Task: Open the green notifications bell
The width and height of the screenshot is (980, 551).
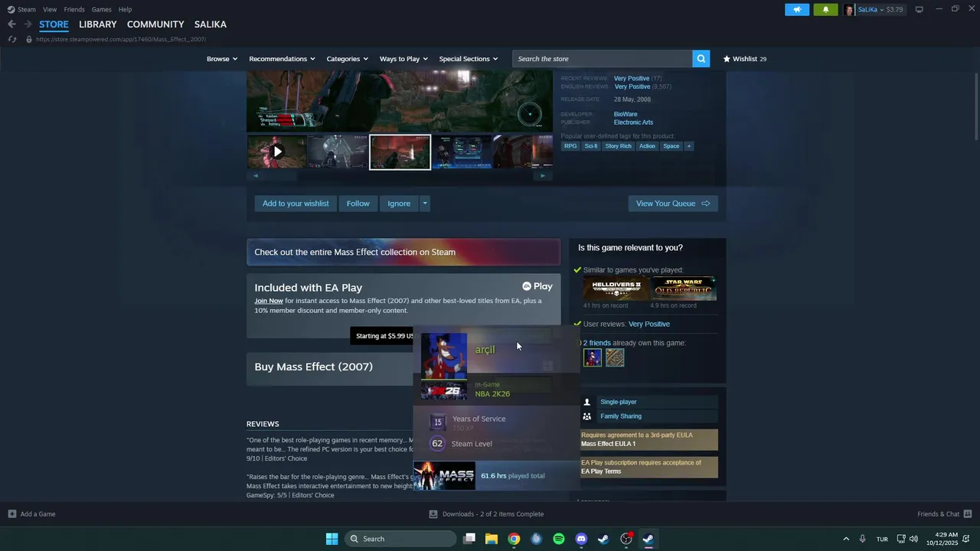Action: click(825, 10)
